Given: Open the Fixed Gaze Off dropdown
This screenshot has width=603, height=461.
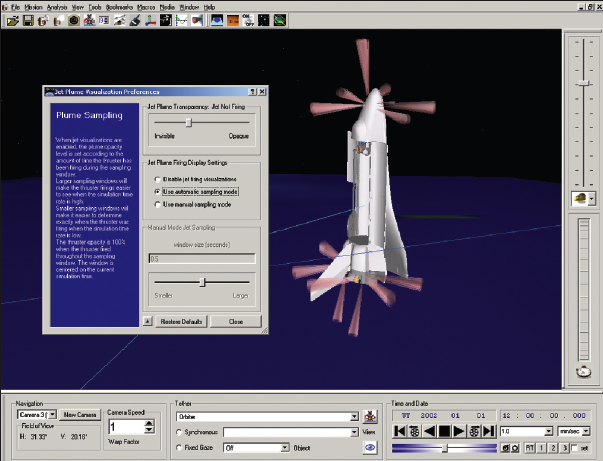Looking at the screenshot, I should (285, 448).
